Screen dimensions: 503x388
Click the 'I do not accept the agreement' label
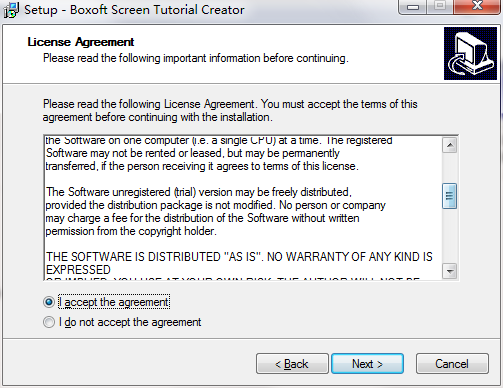point(130,322)
